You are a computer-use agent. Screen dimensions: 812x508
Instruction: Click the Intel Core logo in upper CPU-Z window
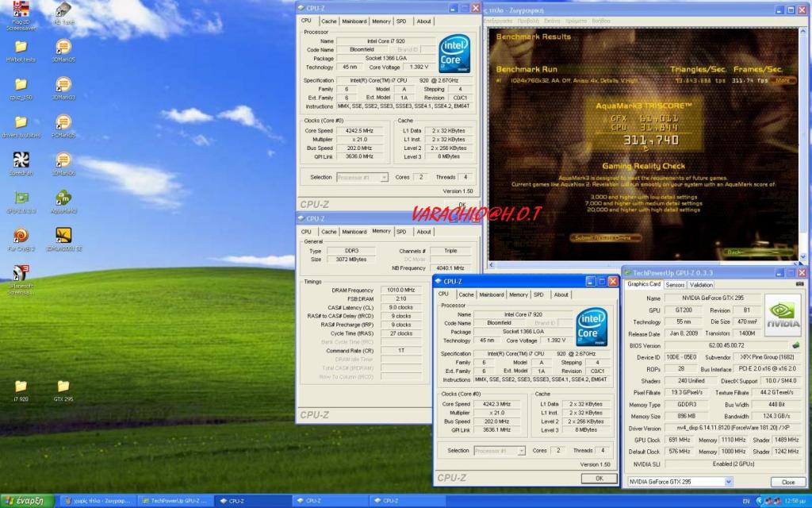pos(454,54)
